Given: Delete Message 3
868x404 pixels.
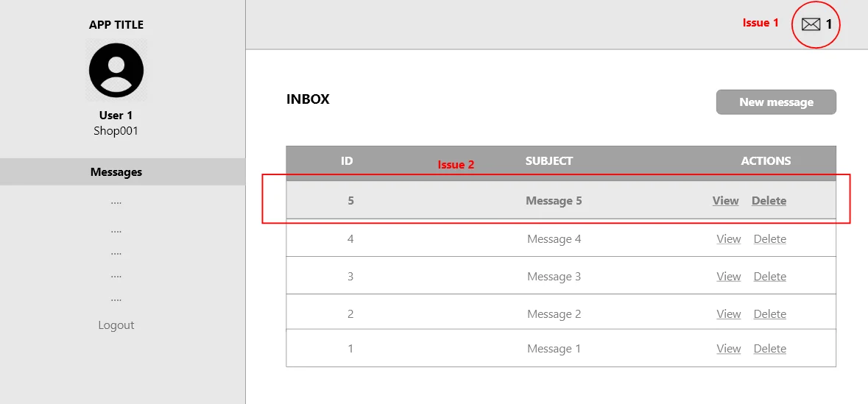Looking at the screenshot, I should [770, 276].
